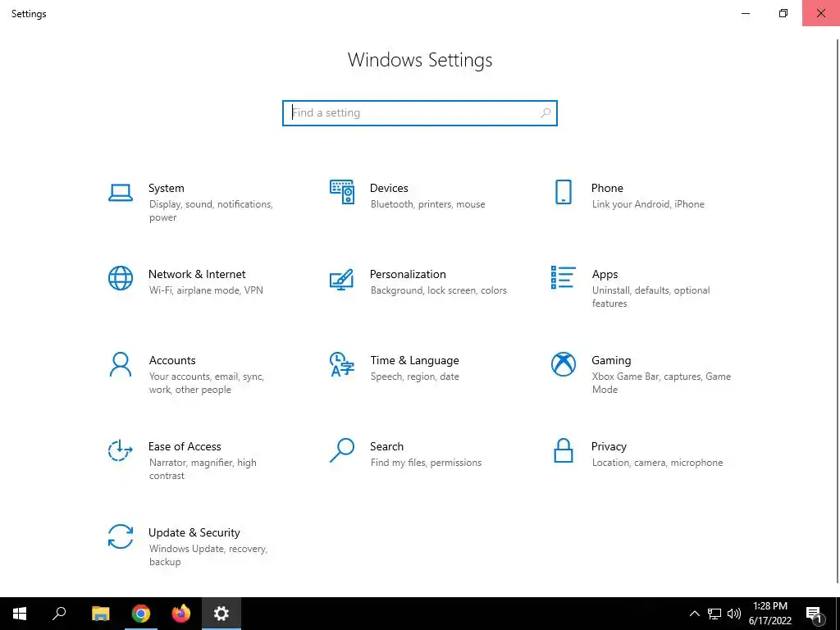This screenshot has height=630, width=840.
Task: Launch Google Chrome from the taskbar
Action: [x=141, y=614]
